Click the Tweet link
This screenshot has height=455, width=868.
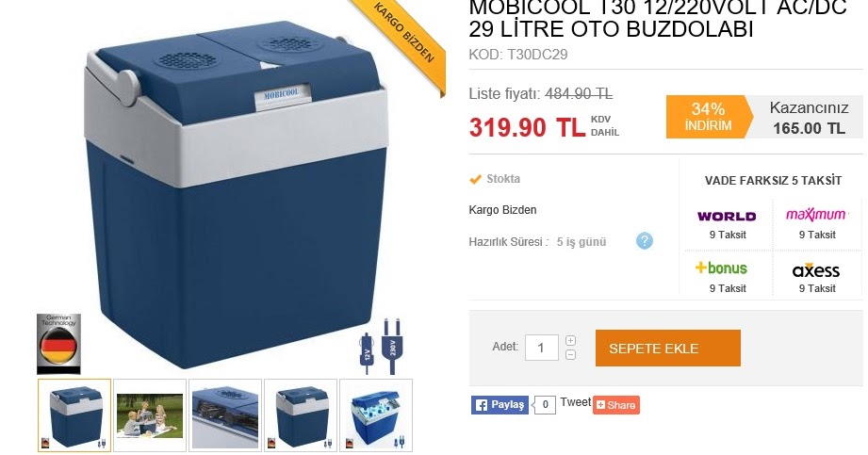click(x=575, y=402)
